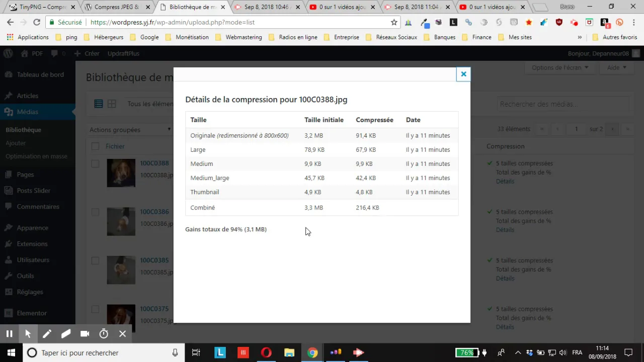Switch to Compress JPEG browser tab
Viewport: 644px width, 362px height.
(116, 7)
